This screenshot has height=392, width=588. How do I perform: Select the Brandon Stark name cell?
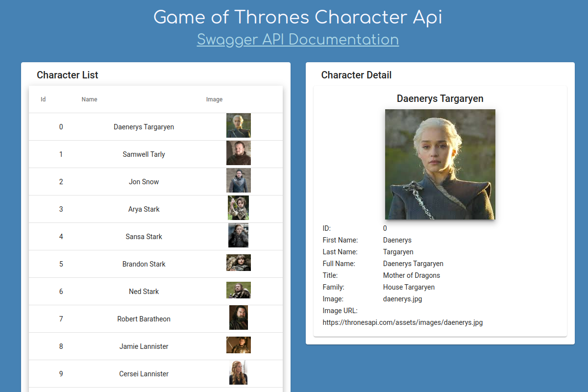144,264
